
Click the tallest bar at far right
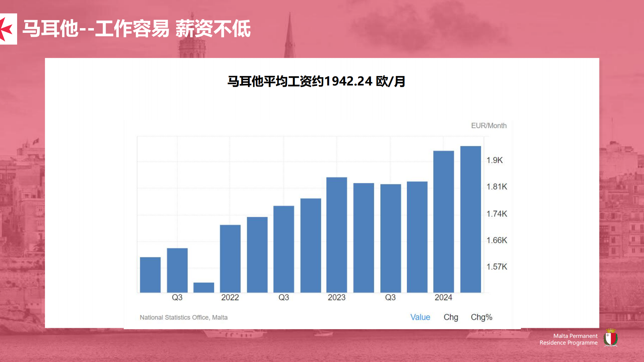point(471,220)
